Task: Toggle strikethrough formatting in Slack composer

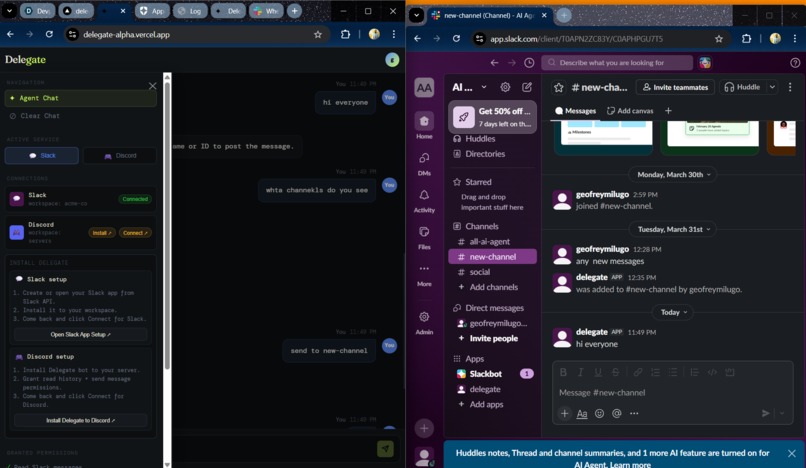Action: pyautogui.click(x=615, y=372)
